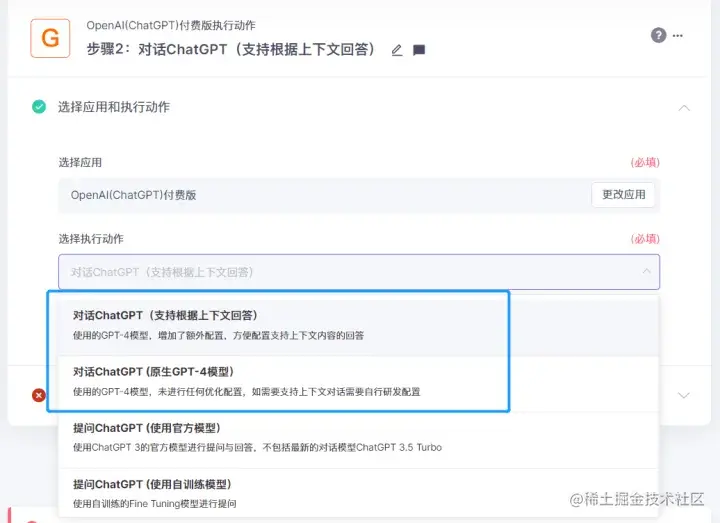Screen dimensions: 720x523
Task: Open more options ellipsis menu
Action: [x=678, y=35]
